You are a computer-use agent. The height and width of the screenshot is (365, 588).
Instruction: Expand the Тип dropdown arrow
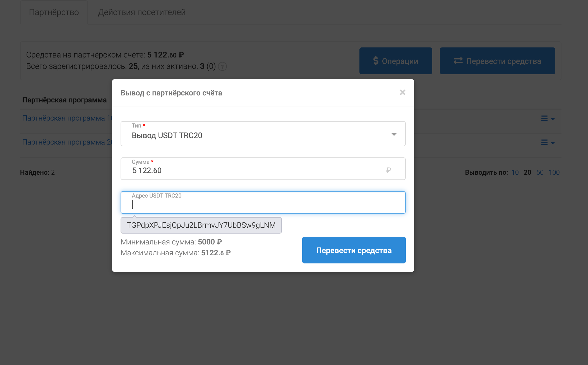tap(394, 135)
